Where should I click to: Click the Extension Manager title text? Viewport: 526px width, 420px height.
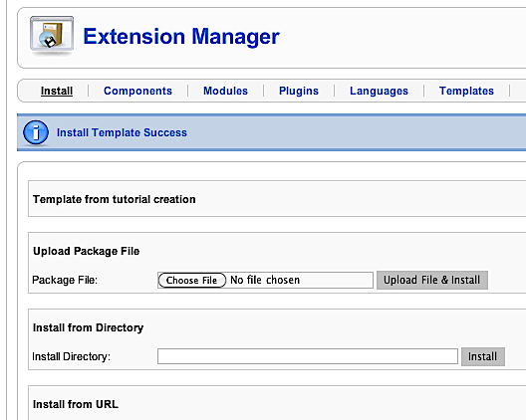point(181,37)
